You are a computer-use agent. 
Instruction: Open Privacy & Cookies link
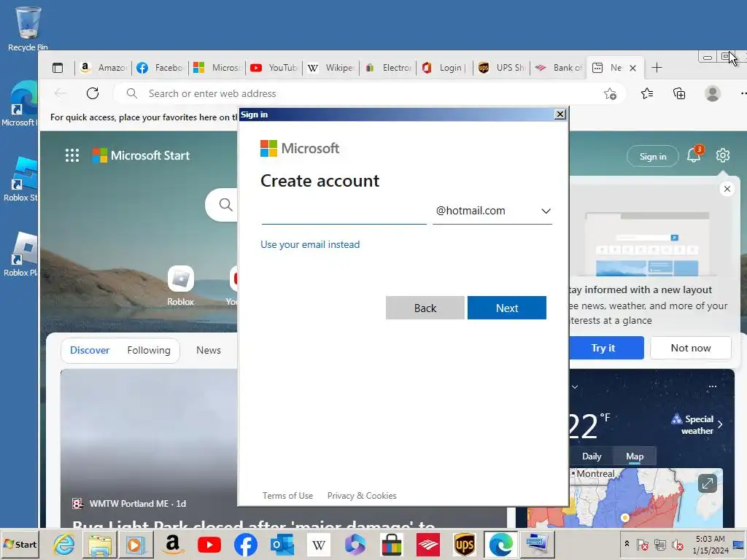click(362, 496)
